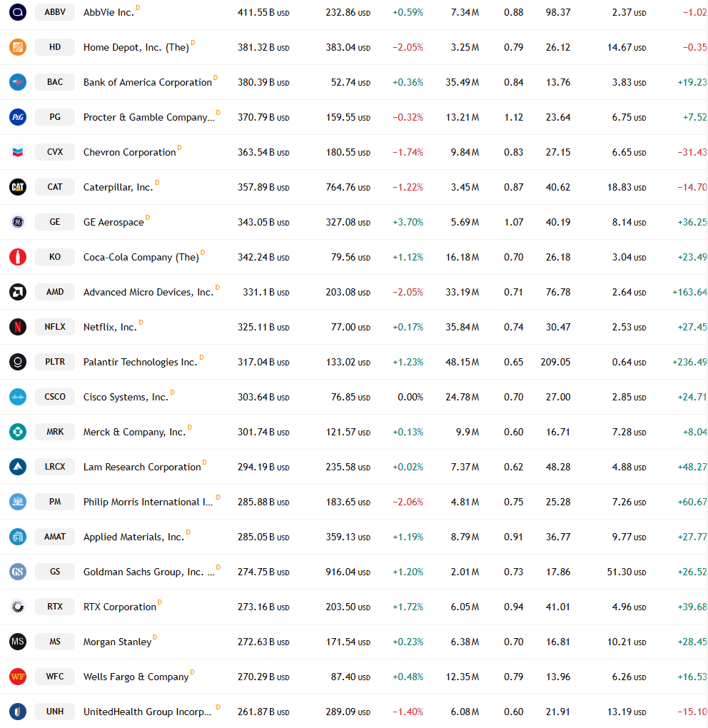Click the Caterpillar CAT logo icon
This screenshot has height=728, width=708.
coord(18,187)
